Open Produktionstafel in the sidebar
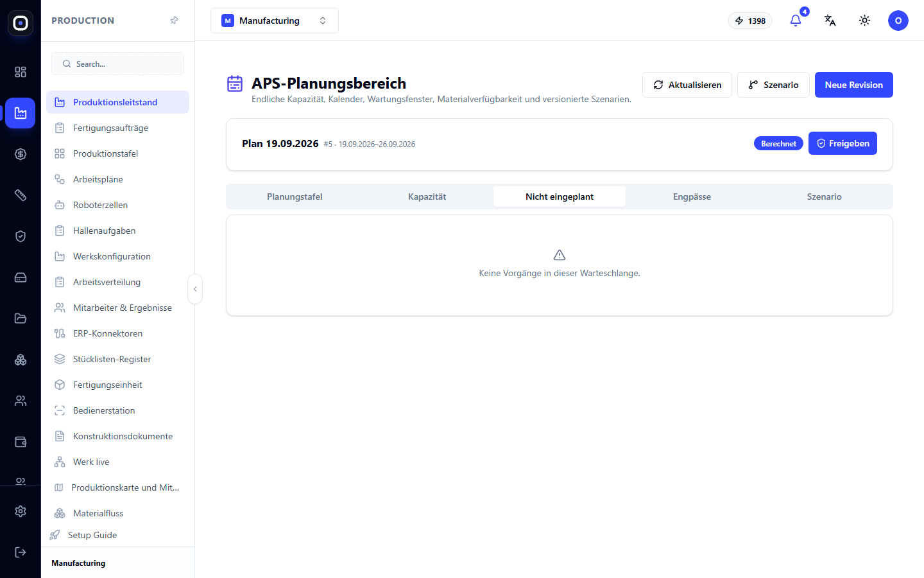The image size is (924, 578). click(117, 153)
